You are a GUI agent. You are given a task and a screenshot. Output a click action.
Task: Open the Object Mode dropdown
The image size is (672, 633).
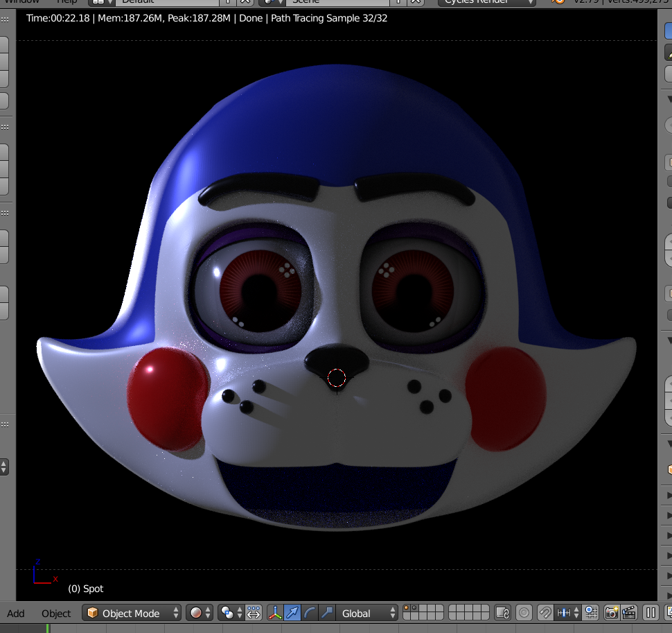click(x=132, y=614)
